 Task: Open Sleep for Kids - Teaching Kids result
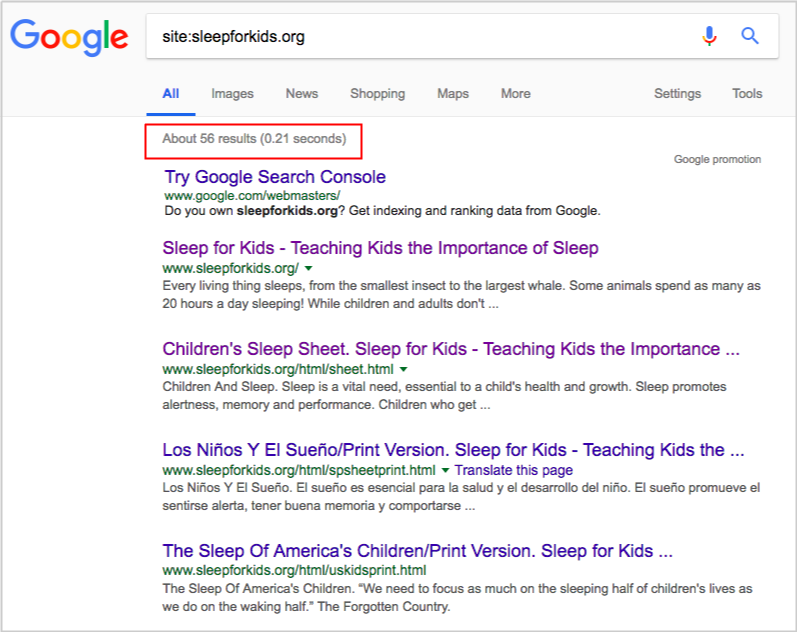380,248
